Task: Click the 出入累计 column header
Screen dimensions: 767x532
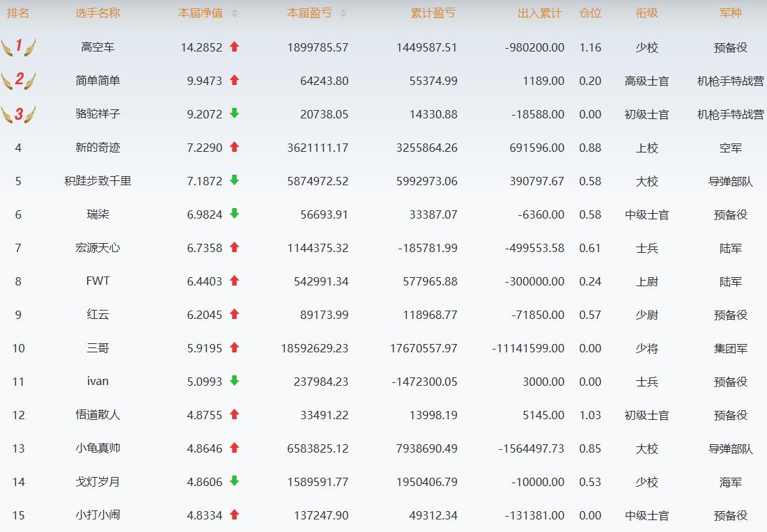Action: (540, 13)
